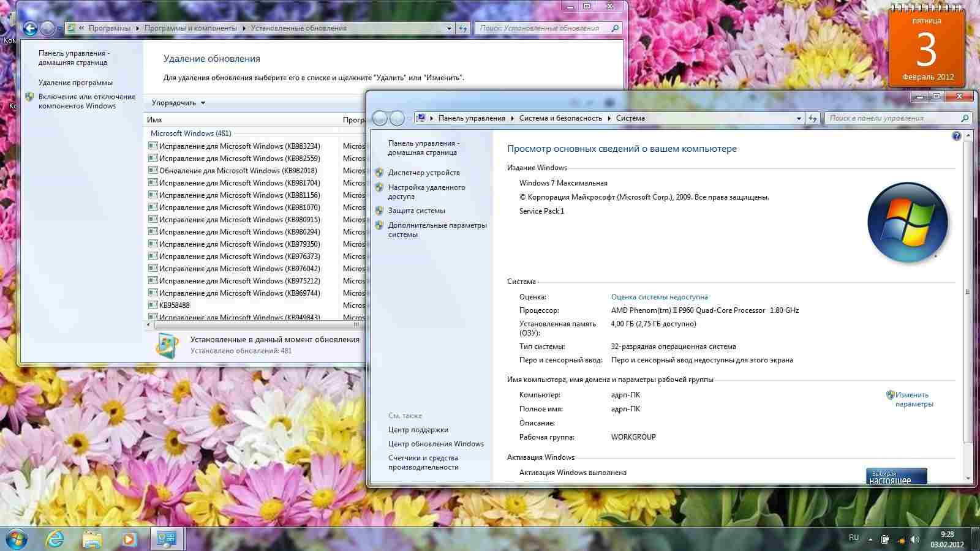The image size is (980, 551).
Task: Click Система и безопасность breadcrumb
Action: point(560,118)
